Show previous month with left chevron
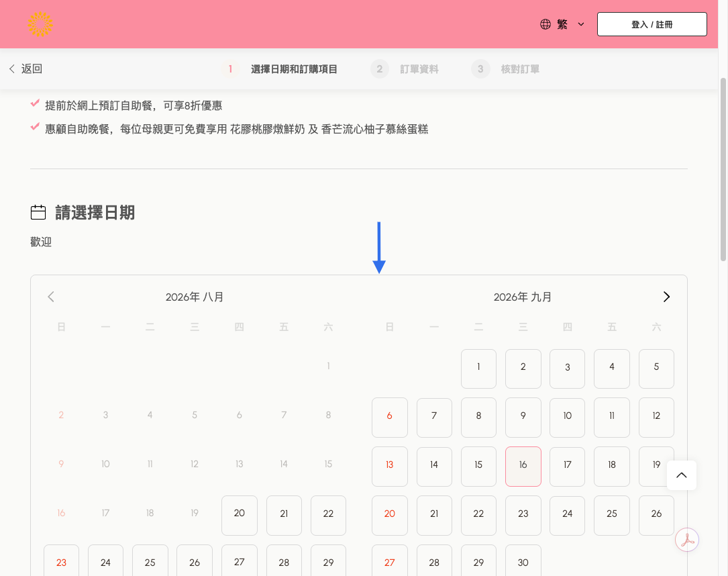Viewport: 728px width, 576px height. tap(51, 297)
